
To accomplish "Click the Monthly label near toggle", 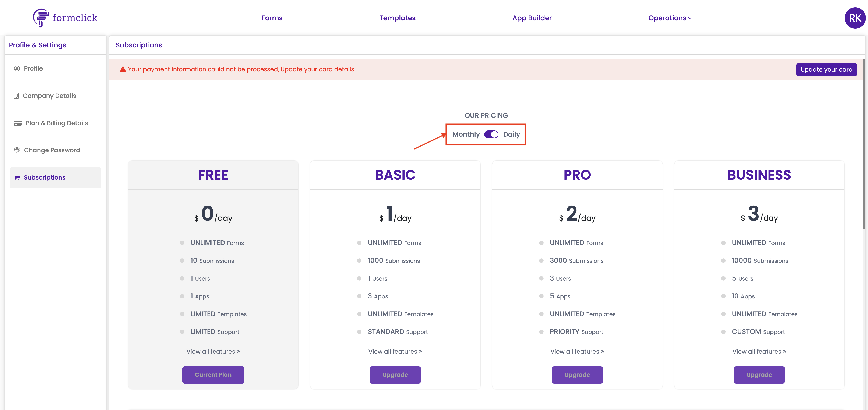I will pyautogui.click(x=466, y=134).
